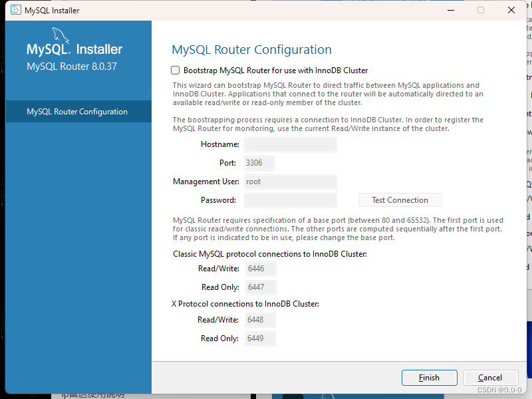Focus the Port field showing 3306
The width and height of the screenshot is (532, 399).
[x=259, y=163]
